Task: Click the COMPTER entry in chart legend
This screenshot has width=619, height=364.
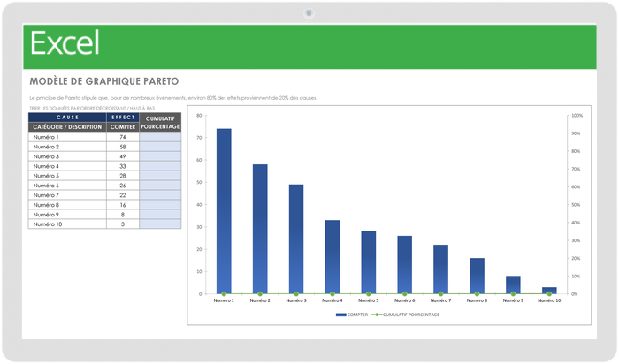Action: tap(352, 315)
